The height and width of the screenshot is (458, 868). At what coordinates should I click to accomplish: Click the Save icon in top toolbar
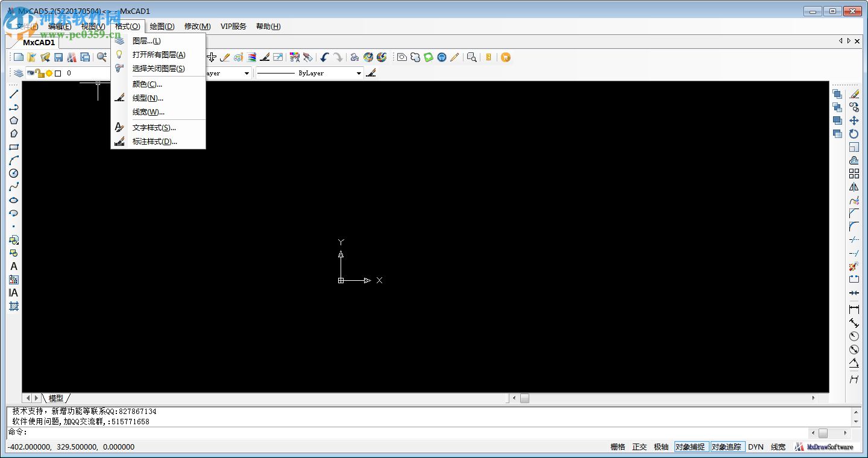tap(58, 57)
